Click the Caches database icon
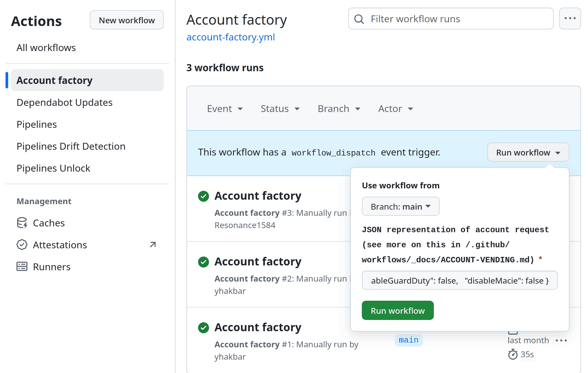The height and width of the screenshot is (373, 588). tap(22, 223)
